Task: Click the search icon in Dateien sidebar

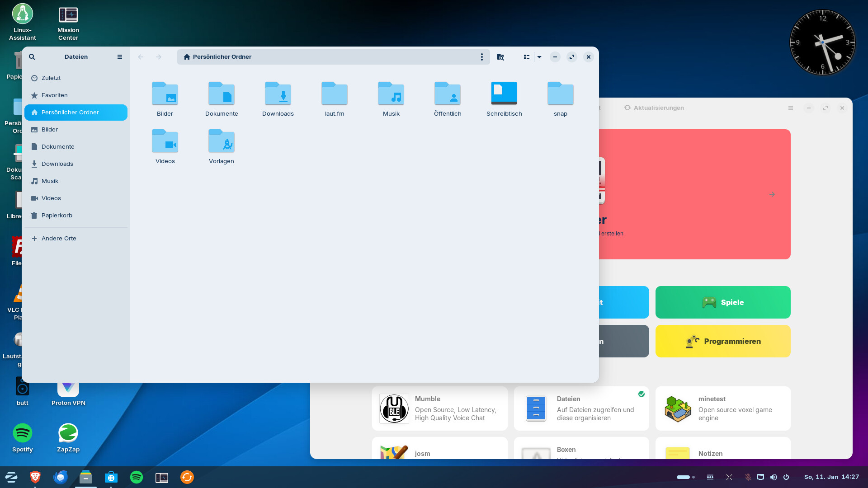Action: (x=32, y=57)
